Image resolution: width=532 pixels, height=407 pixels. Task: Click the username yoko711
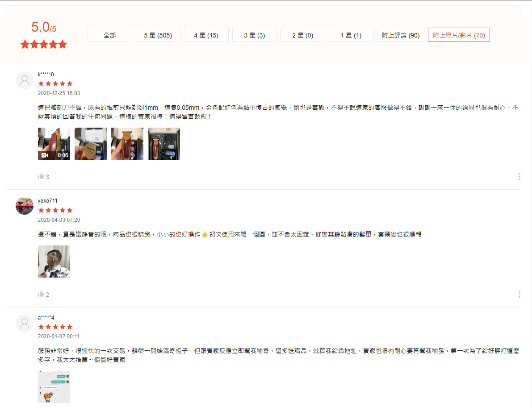(48, 201)
